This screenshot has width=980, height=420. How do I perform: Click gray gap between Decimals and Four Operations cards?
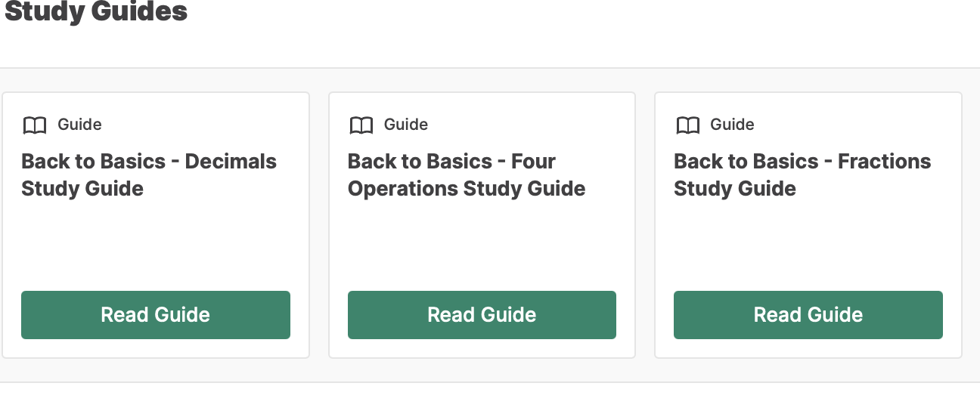319,225
